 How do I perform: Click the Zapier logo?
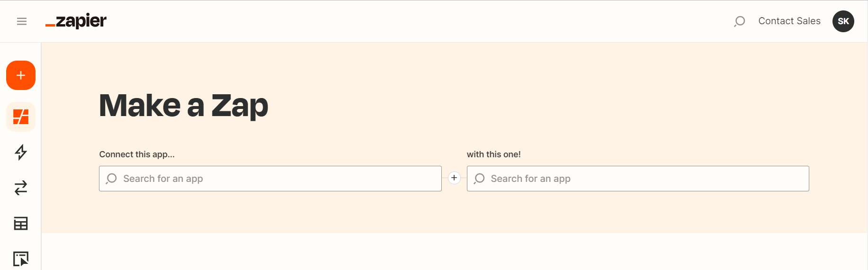pos(76,21)
